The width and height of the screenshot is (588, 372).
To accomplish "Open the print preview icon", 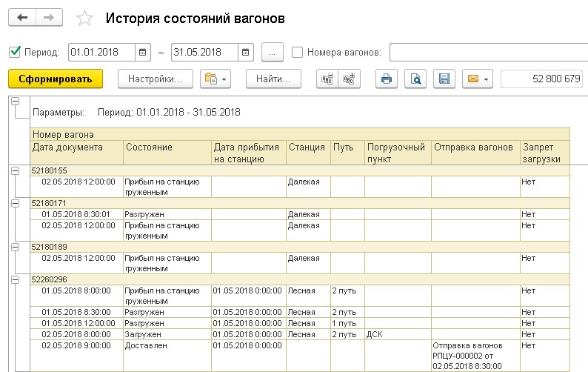I will coord(415,79).
